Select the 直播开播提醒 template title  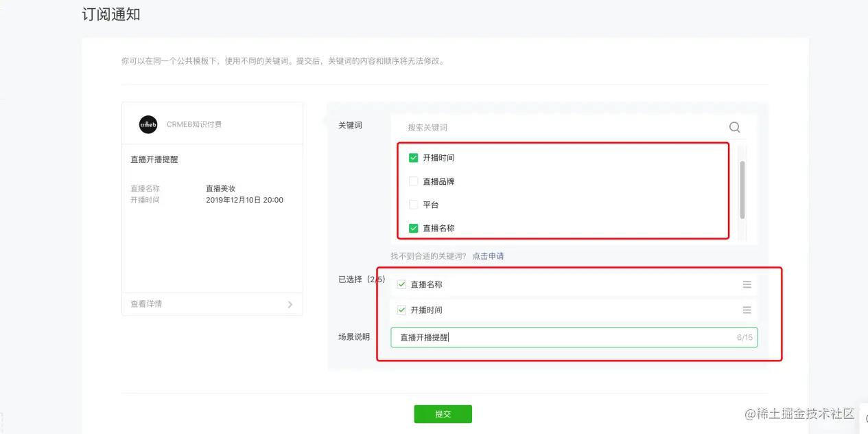154,159
